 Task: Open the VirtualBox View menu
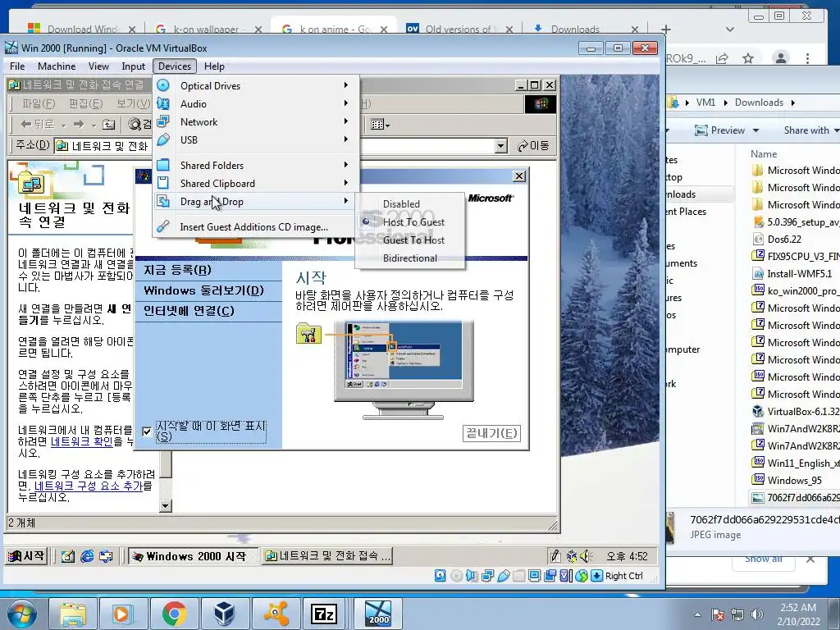coord(98,66)
